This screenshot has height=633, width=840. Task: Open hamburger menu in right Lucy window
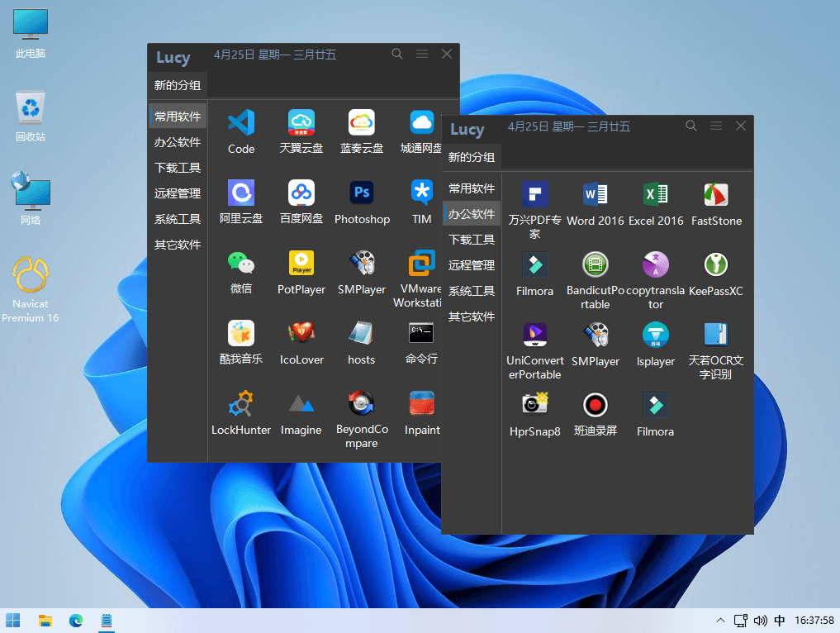(716, 126)
